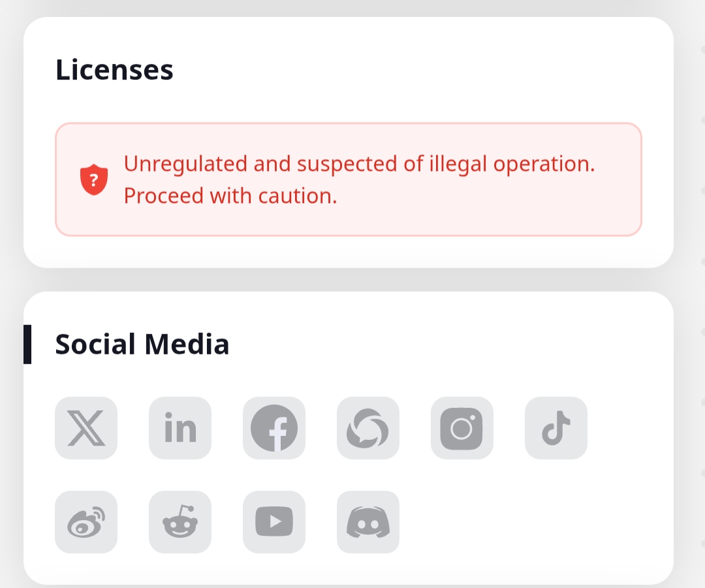
Task: Visit the Reddit community icon
Action: 180,522
